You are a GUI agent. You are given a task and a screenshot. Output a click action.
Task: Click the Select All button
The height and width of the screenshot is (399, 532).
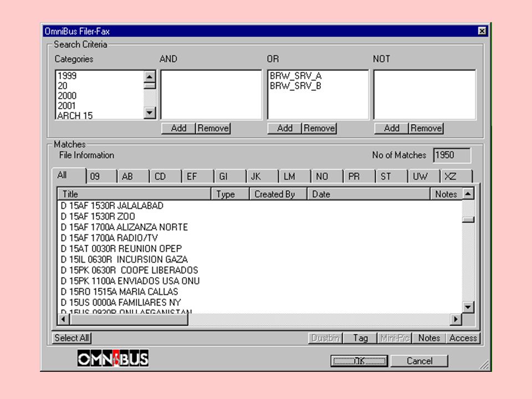point(71,338)
